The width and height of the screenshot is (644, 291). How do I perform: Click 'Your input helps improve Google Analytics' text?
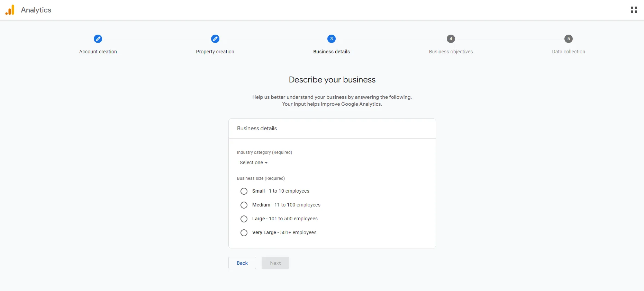(x=332, y=104)
